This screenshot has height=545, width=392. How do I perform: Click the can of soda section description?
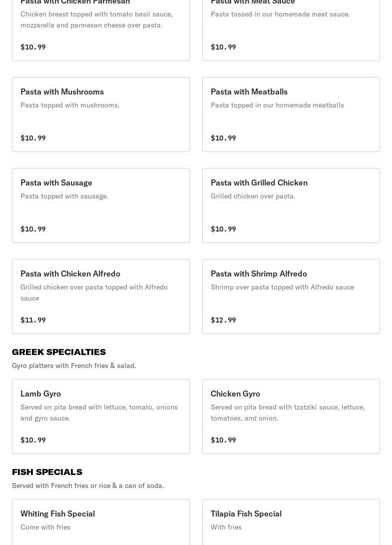point(88,485)
